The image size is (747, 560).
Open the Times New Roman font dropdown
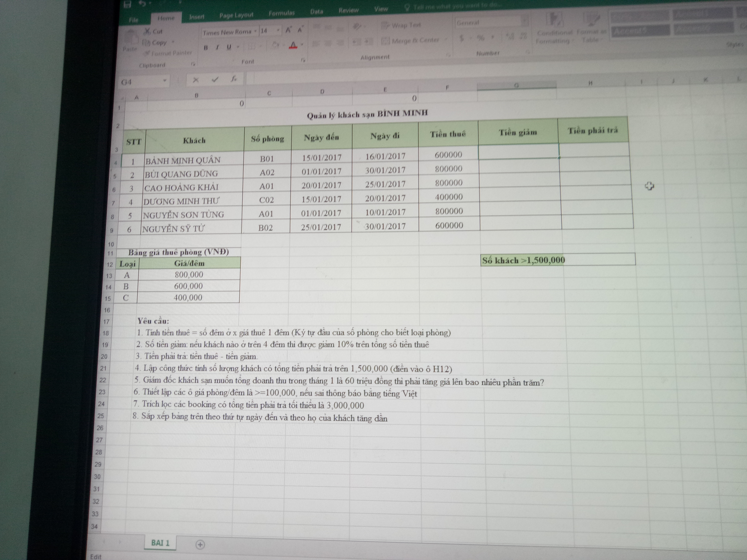tap(256, 31)
